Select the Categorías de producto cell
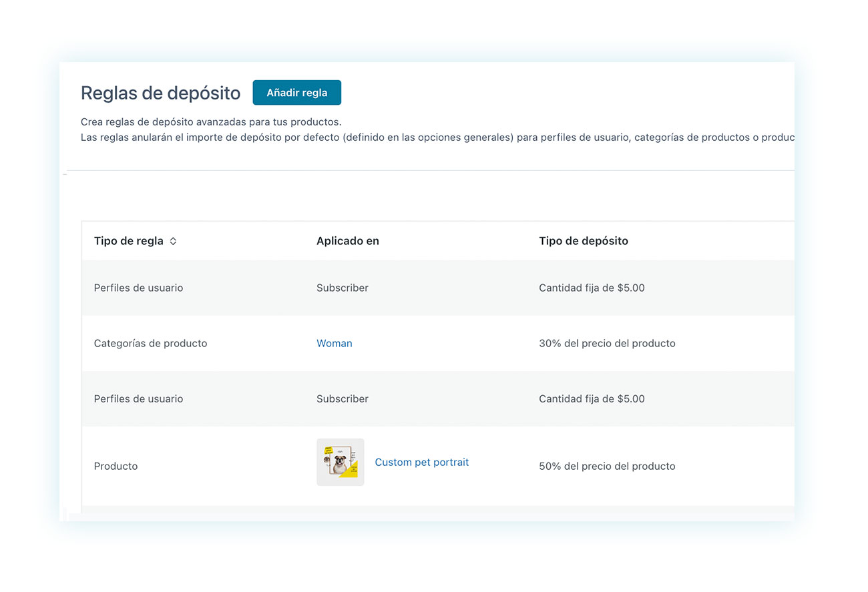The image size is (868, 592). (151, 343)
